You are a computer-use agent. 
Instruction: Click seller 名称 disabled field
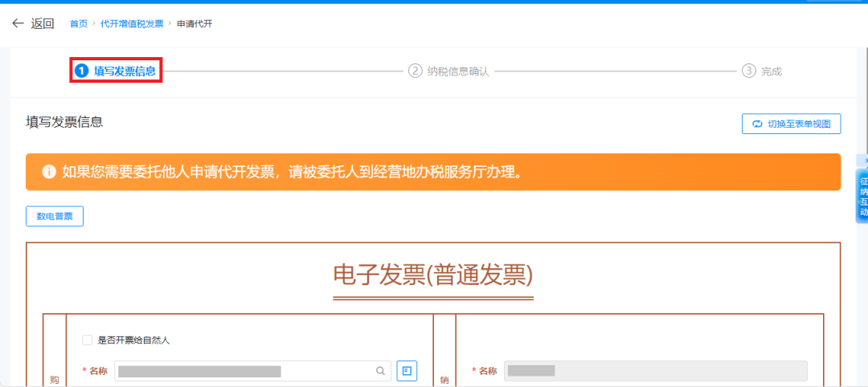[656, 371]
